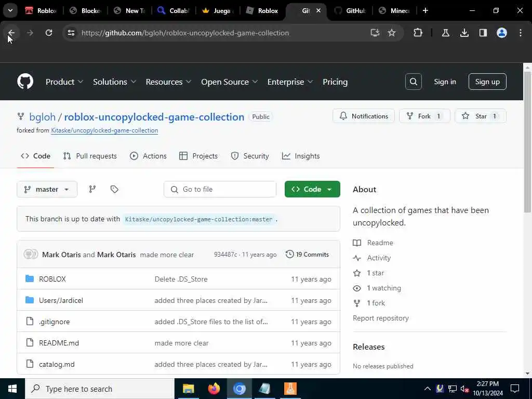Click the Go to file search field

click(x=220, y=189)
